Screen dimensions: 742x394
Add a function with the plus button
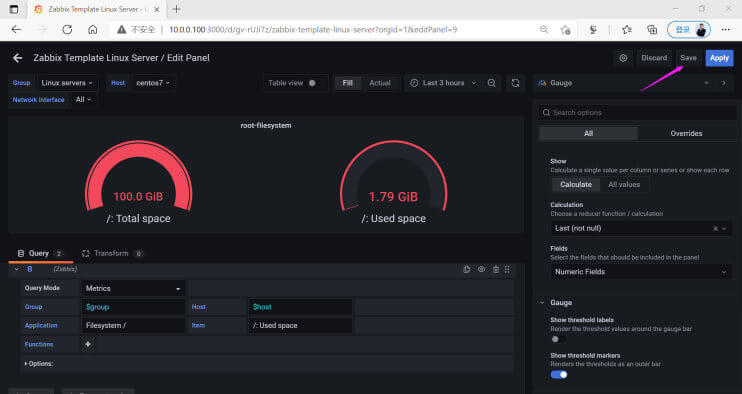(x=88, y=344)
